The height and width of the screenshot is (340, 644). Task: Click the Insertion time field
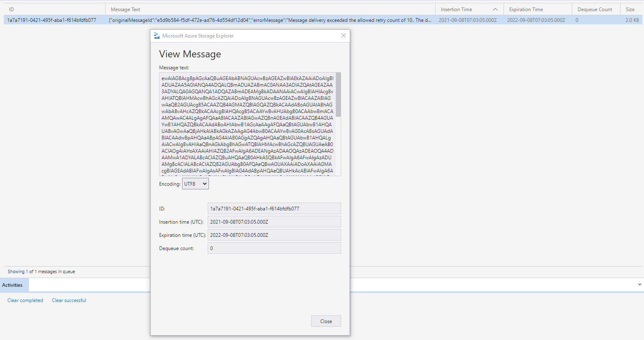click(x=274, y=222)
